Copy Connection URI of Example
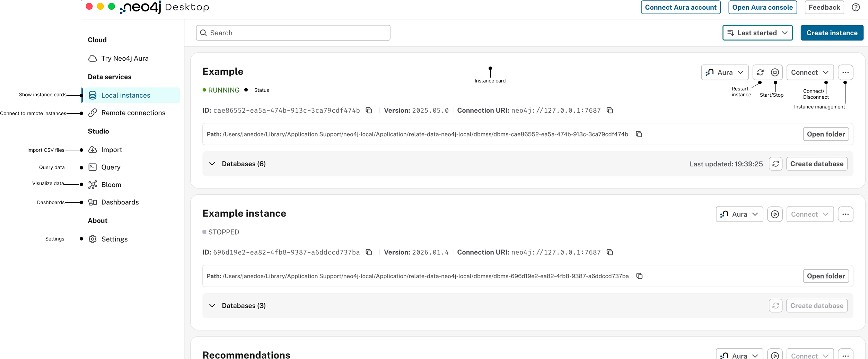This screenshot has height=359, width=868. click(610, 110)
